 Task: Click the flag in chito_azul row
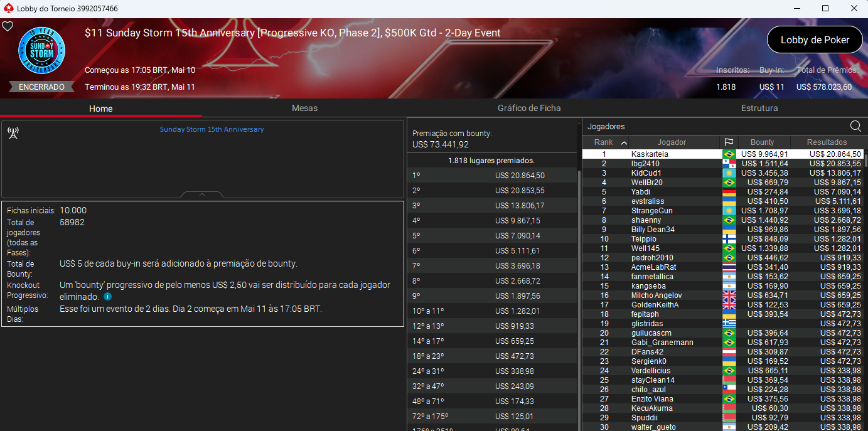[x=729, y=390]
